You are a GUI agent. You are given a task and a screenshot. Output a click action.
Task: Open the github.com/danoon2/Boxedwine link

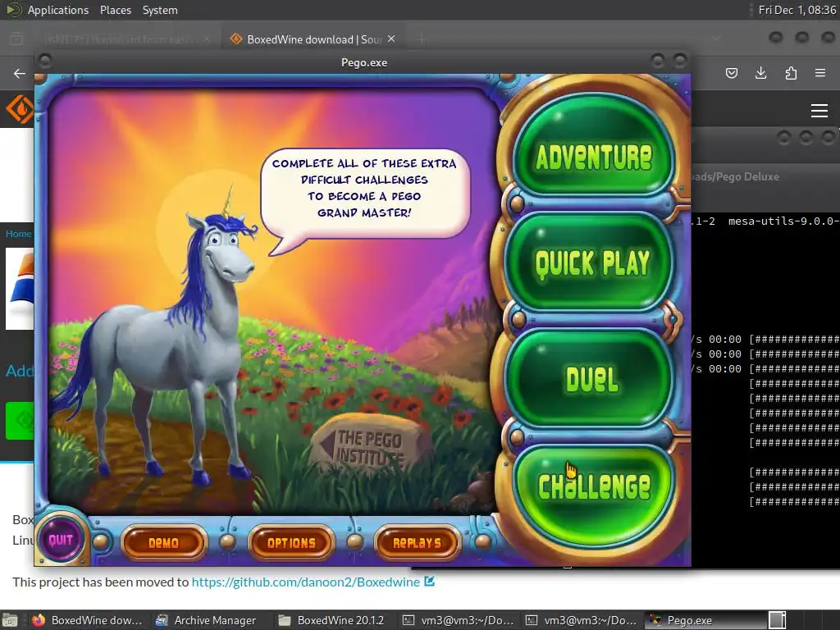[x=305, y=582]
